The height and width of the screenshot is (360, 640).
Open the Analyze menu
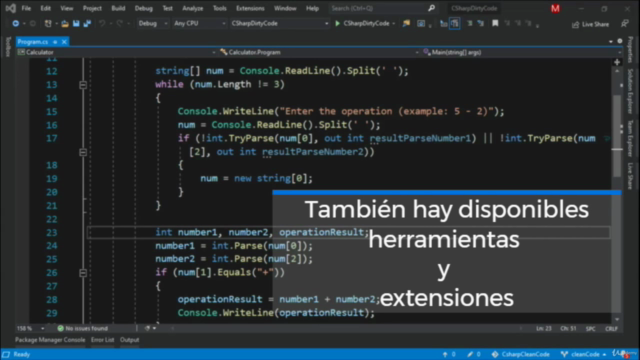(x=193, y=8)
